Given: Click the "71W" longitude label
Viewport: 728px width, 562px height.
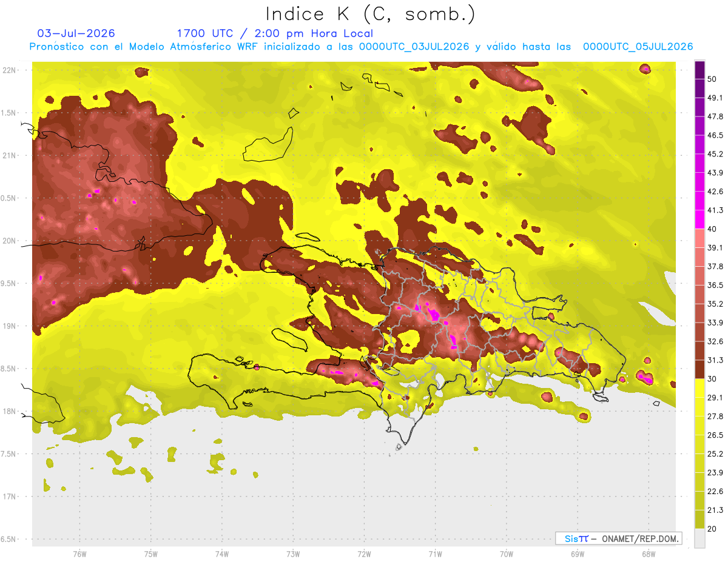Looking at the screenshot, I should click(x=435, y=554).
